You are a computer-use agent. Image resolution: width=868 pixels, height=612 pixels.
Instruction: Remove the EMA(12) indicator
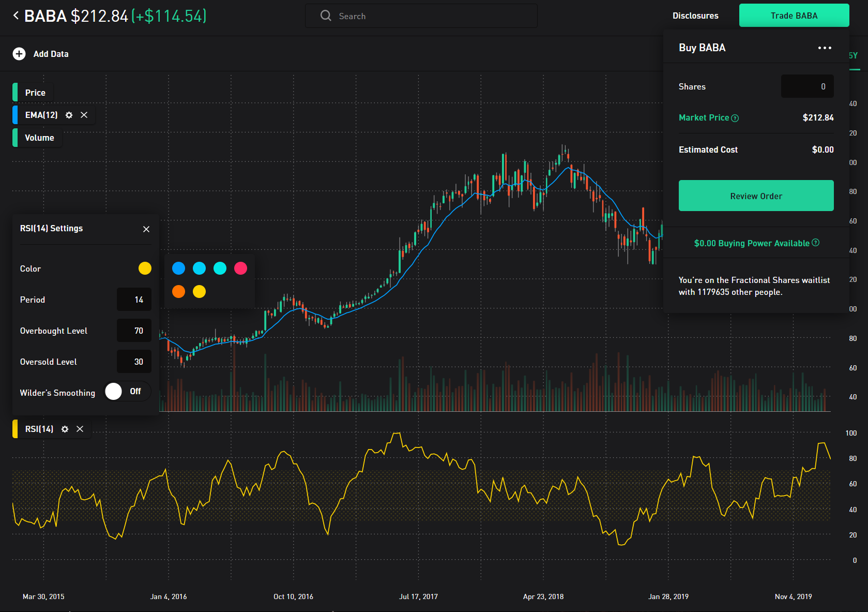[x=84, y=115]
